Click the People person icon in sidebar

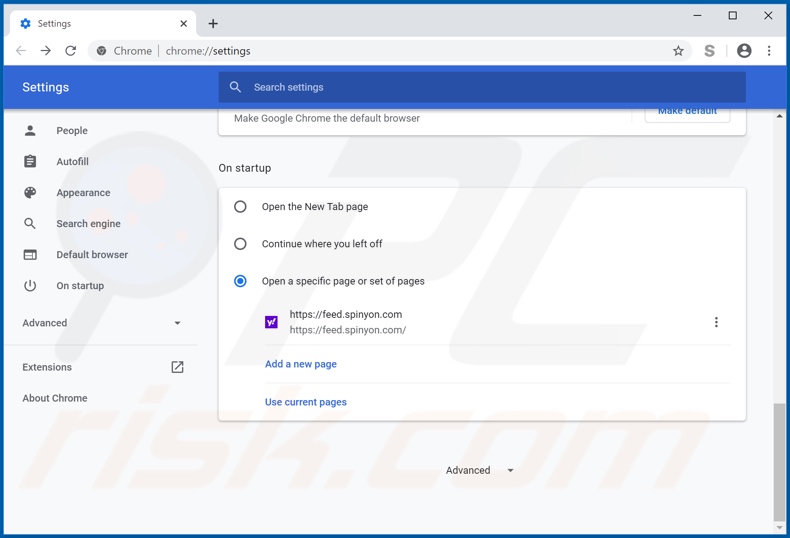[30, 130]
